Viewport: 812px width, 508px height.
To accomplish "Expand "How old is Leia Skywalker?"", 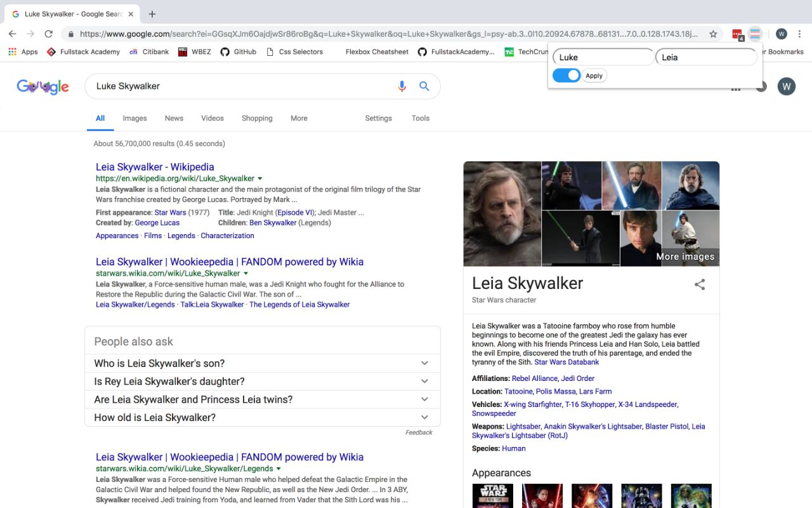I will (263, 417).
